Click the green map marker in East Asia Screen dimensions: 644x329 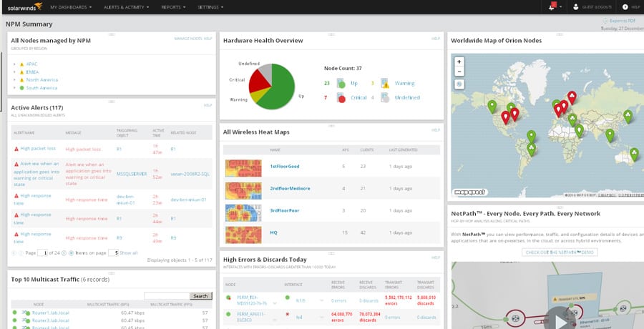628,117
